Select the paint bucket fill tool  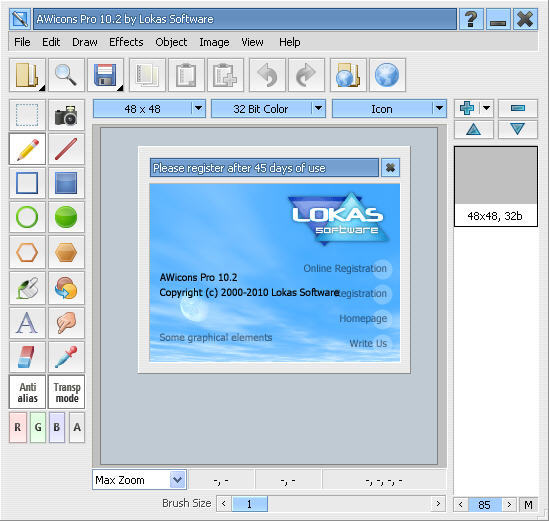point(27,288)
